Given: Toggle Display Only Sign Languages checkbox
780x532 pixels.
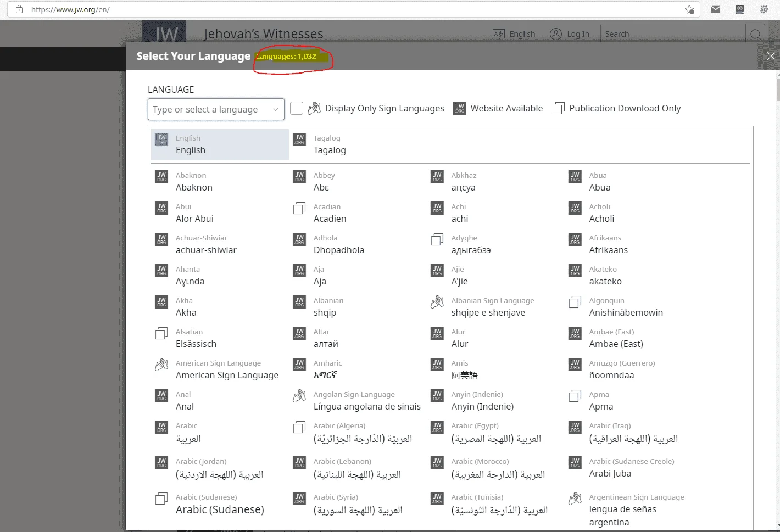Looking at the screenshot, I should [x=297, y=108].
